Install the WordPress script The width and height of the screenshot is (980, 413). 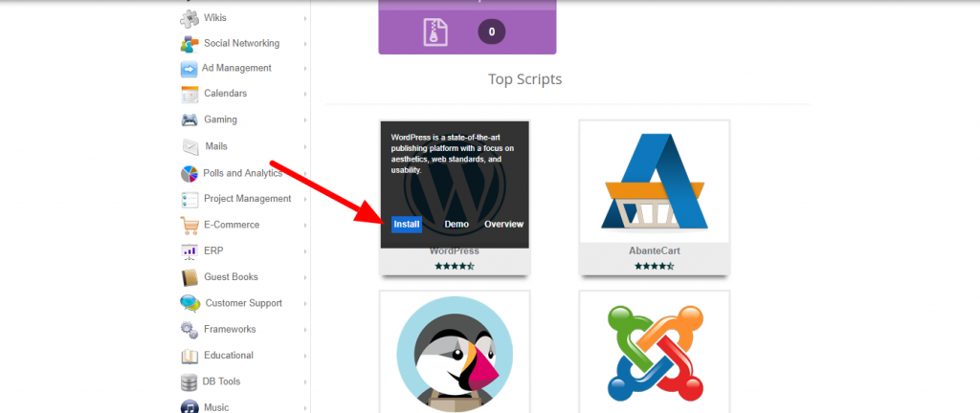click(x=407, y=225)
